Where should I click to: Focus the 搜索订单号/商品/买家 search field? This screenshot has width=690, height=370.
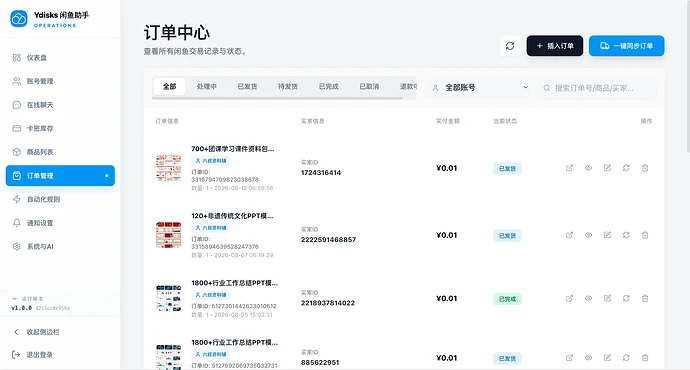pyautogui.click(x=597, y=88)
